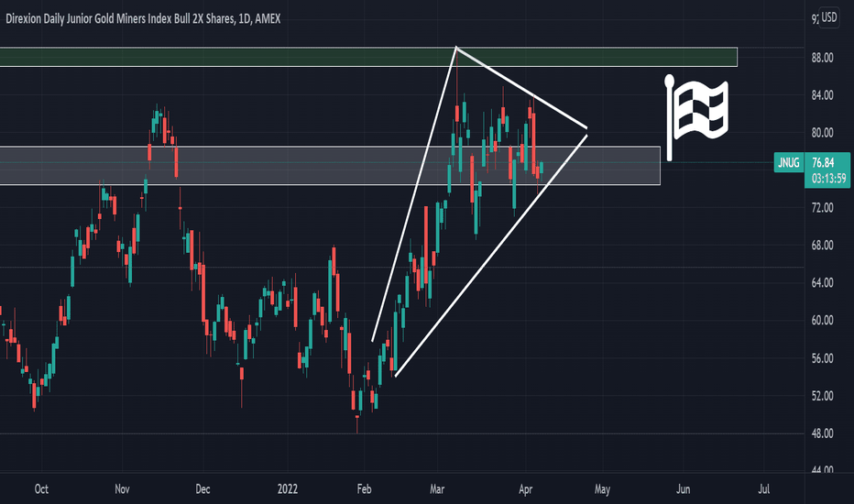Click the Nov label on time axis

(x=122, y=489)
